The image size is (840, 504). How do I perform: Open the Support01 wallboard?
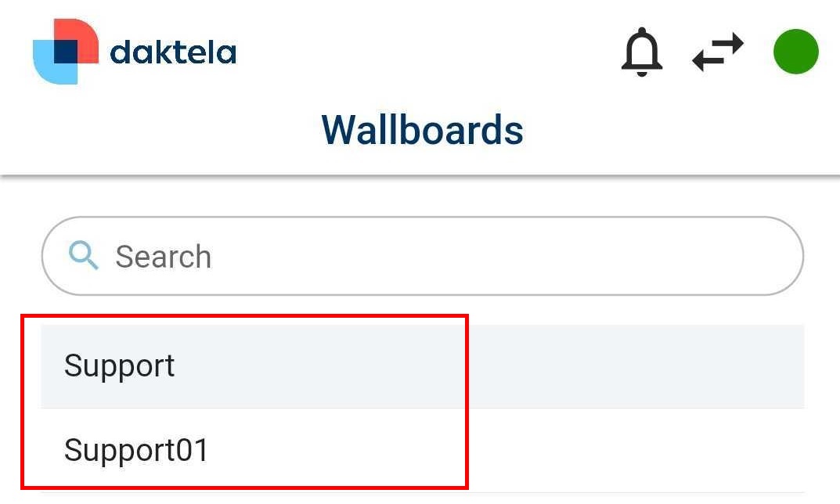click(x=137, y=450)
